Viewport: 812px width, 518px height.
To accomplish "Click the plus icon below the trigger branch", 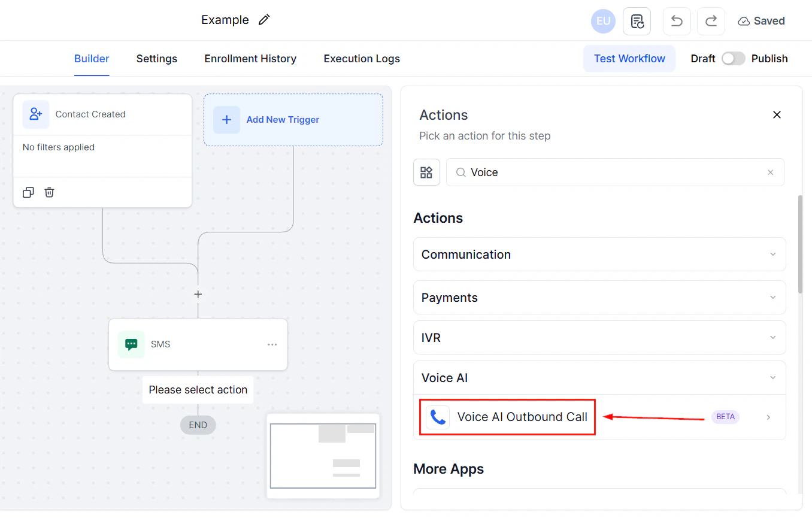I will pyautogui.click(x=198, y=294).
